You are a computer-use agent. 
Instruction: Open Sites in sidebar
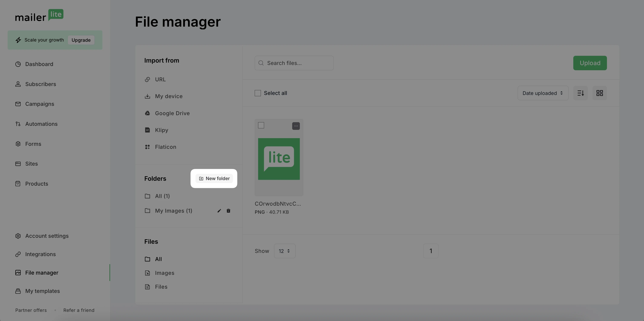coord(32,164)
